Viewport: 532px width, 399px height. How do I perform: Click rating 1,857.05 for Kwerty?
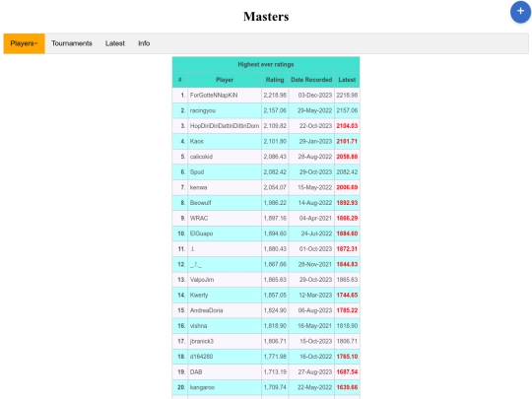(275, 296)
